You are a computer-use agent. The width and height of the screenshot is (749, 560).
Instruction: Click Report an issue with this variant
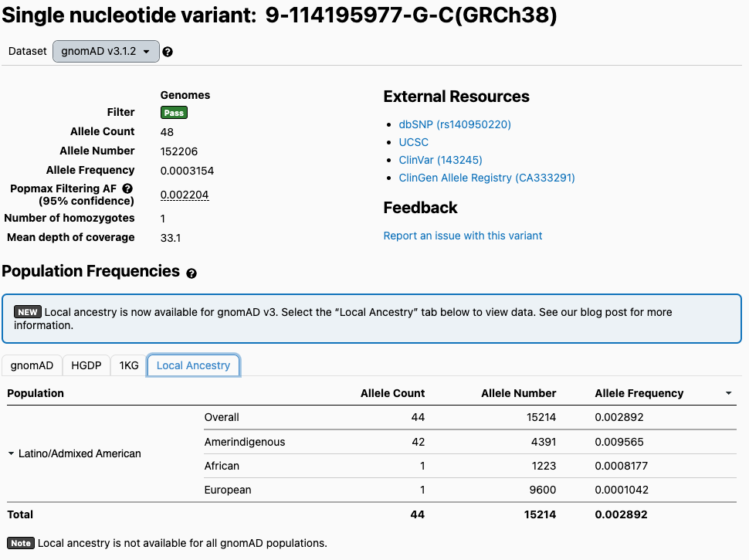(463, 236)
